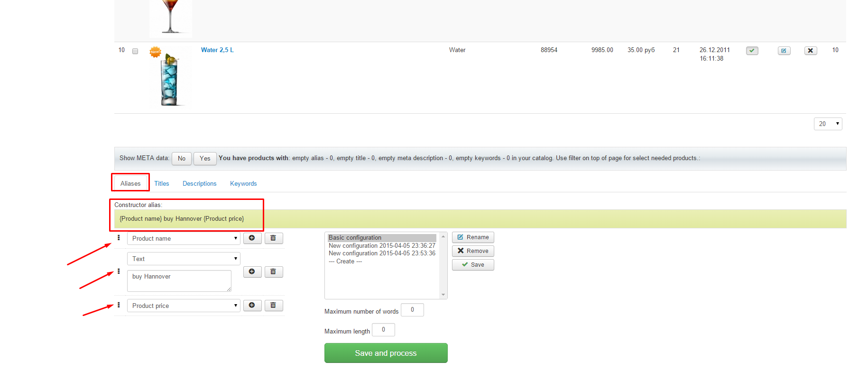Image resolution: width=868 pixels, height=379 pixels.
Task: Open the Water 2,5 L product link
Action: 217,50
